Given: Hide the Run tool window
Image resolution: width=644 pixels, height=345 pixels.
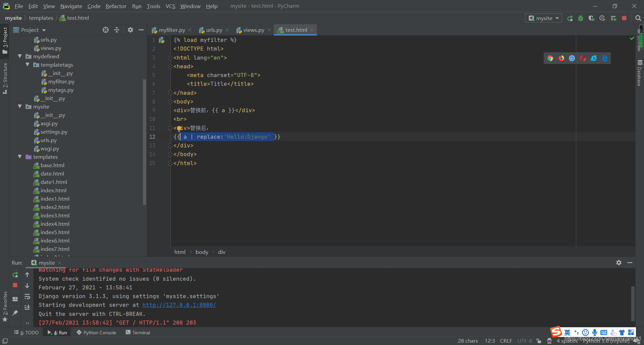Looking at the screenshot, I should (630, 263).
